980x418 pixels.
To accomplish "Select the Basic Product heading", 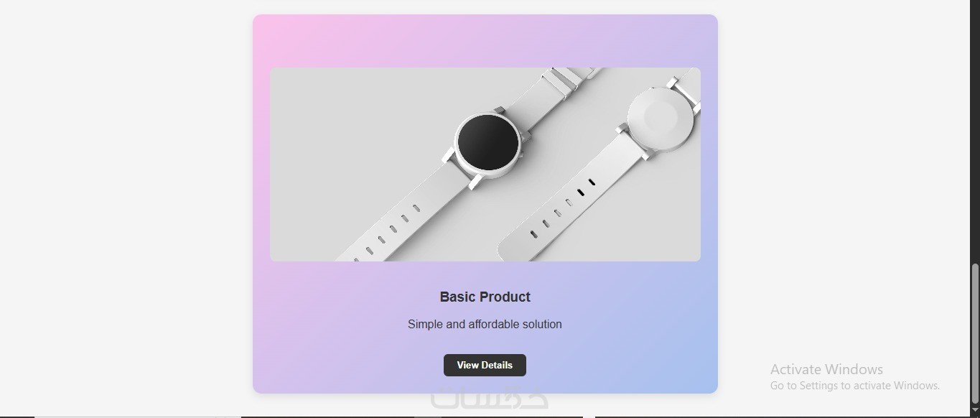I will point(485,297).
